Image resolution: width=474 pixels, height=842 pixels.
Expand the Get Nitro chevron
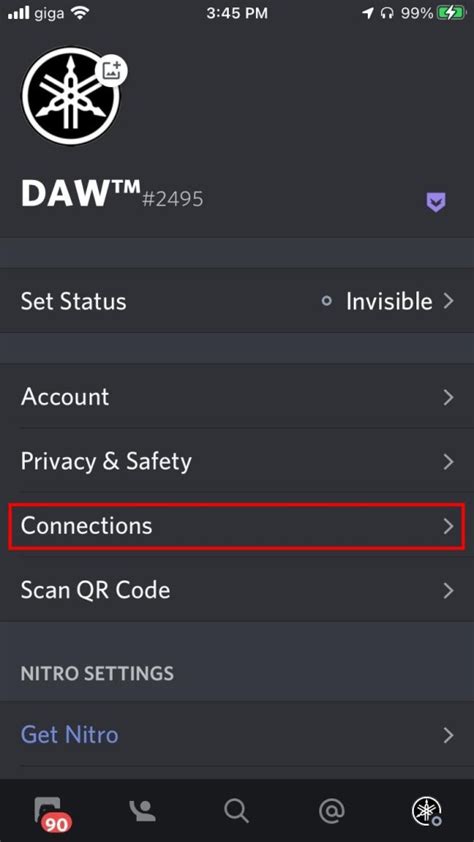point(449,735)
